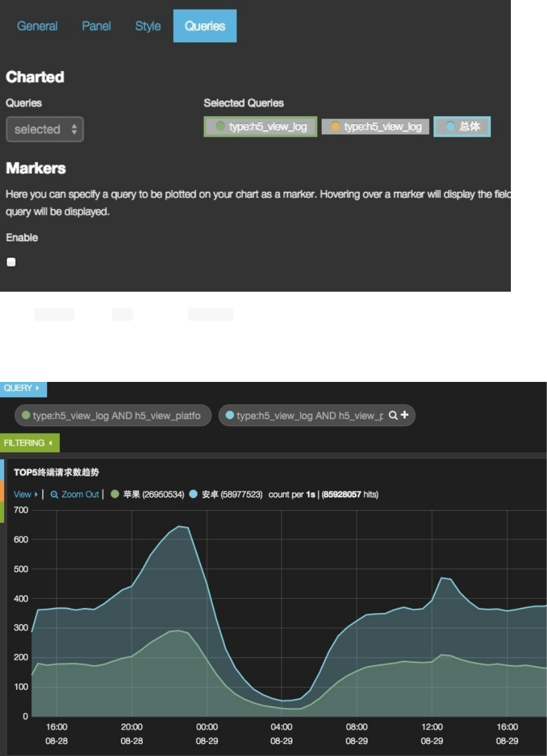Viewport: 547px width, 756px height.
Task: Open the Panel tab
Action: coord(96,26)
